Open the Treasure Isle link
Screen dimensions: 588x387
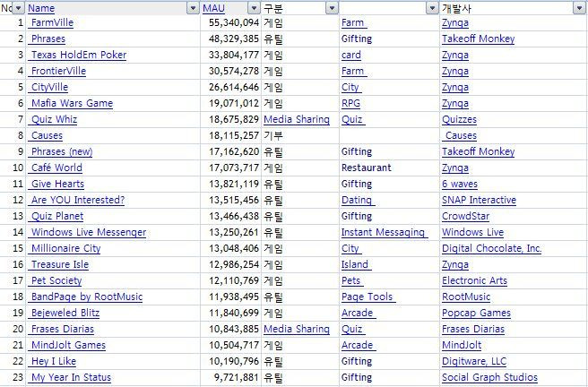tap(60, 264)
